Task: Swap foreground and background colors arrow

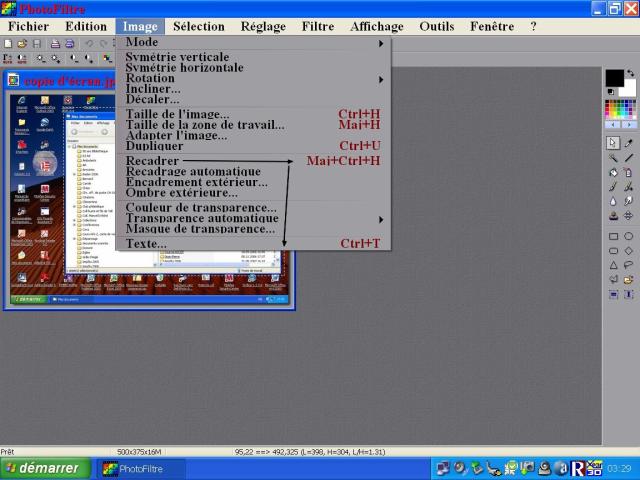Action: point(631,73)
